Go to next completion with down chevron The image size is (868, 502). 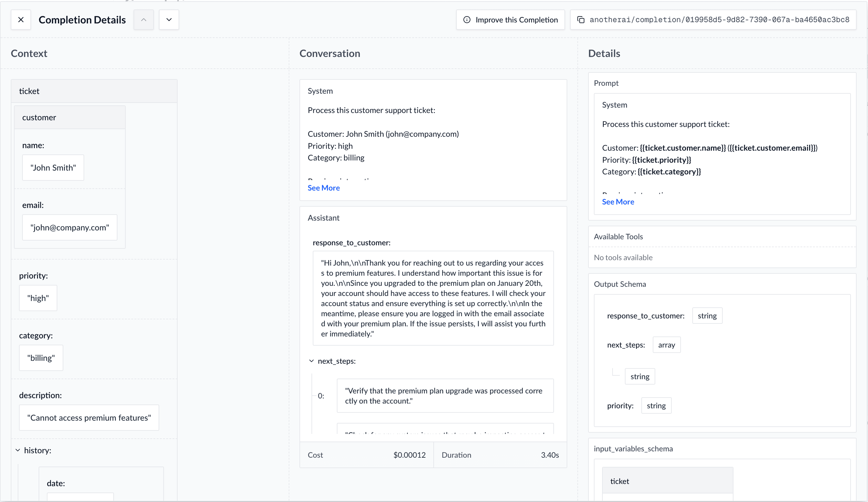(x=169, y=20)
